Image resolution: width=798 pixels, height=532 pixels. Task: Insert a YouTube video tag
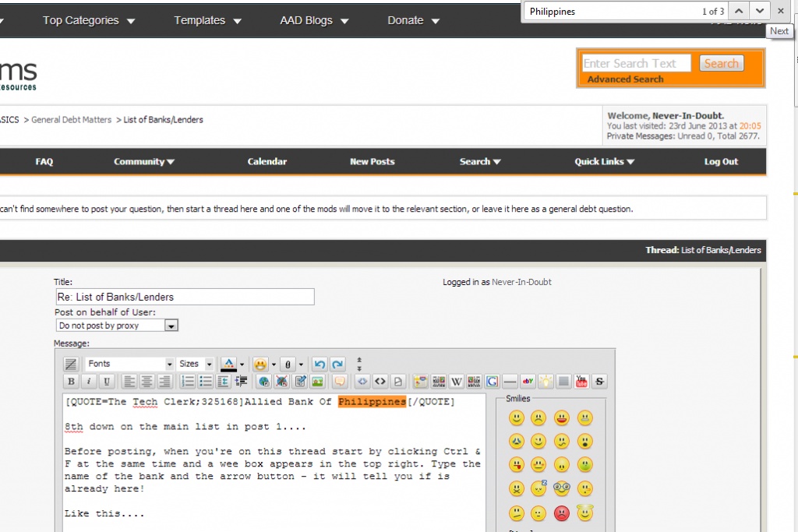click(581, 382)
